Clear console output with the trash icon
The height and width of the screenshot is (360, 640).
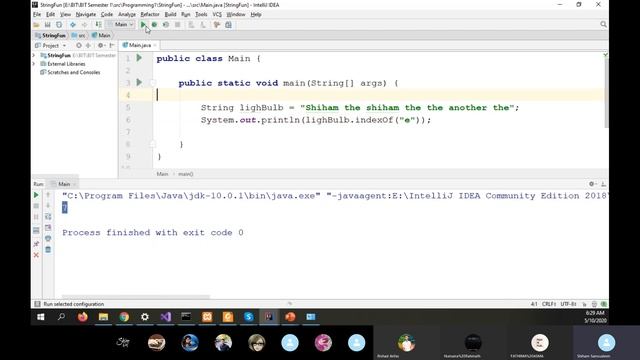tap(48, 250)
